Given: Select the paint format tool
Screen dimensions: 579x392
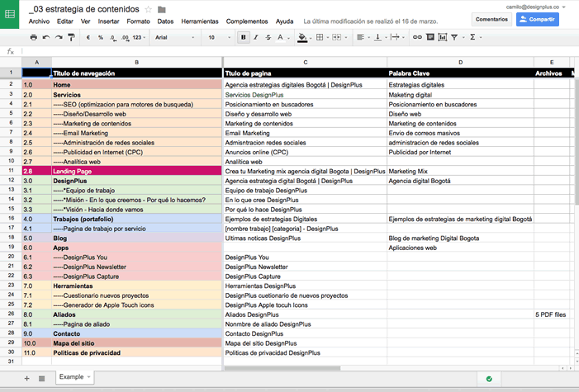Looking at the screenshot, I should [71, 37].
